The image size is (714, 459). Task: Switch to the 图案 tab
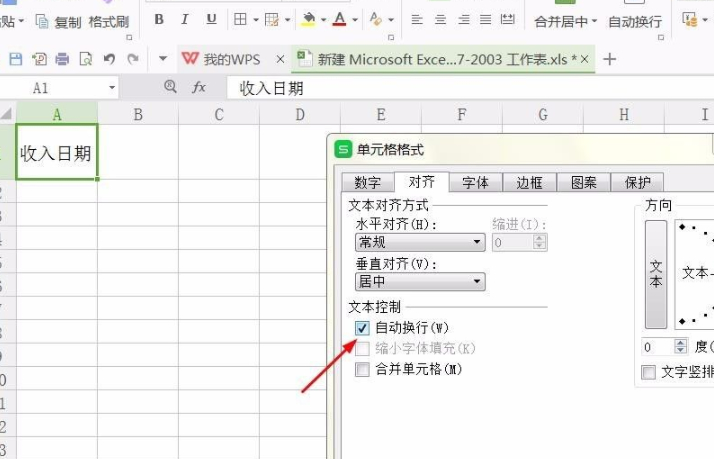click(x=584, y=183)
